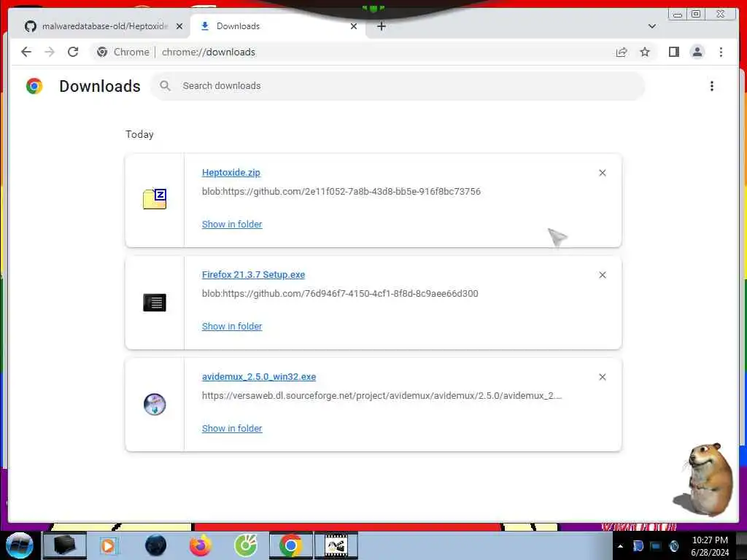
Task: Open Chrome's three-dot main menu
Action: tap(721, 52)
